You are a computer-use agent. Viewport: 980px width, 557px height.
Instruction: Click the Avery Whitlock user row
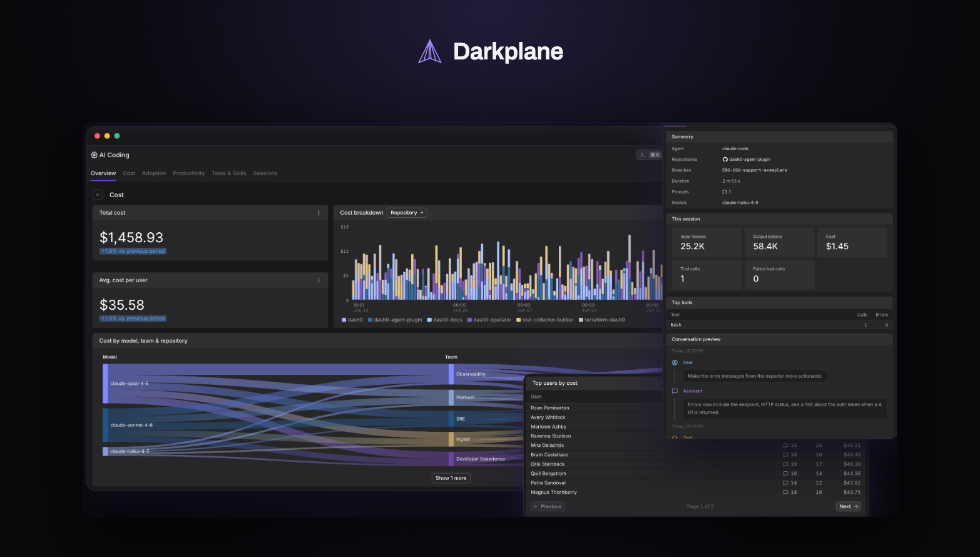(x=595, y=417)
